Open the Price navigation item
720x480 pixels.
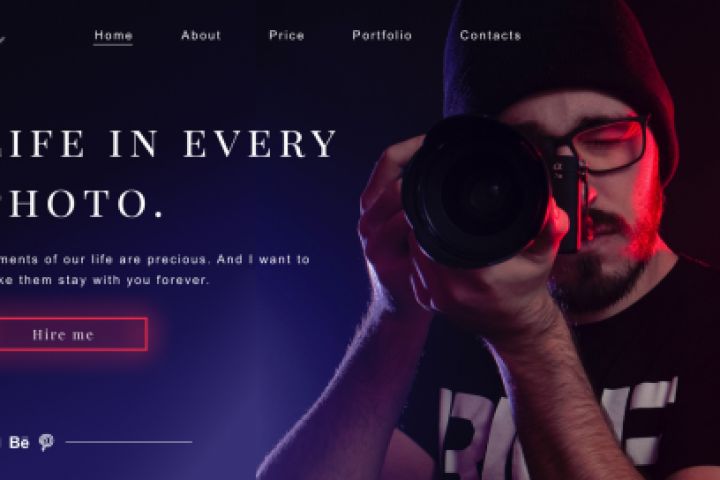click(287, 35)
